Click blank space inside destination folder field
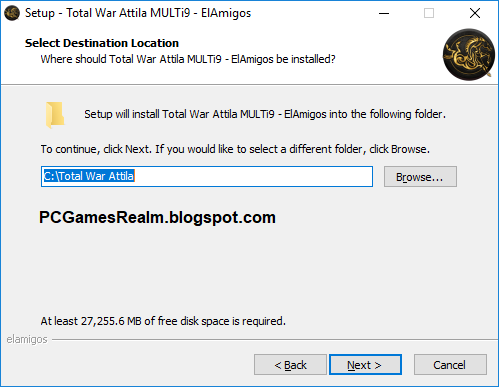Screen dimensions: 499x387 tap(253, 176)
